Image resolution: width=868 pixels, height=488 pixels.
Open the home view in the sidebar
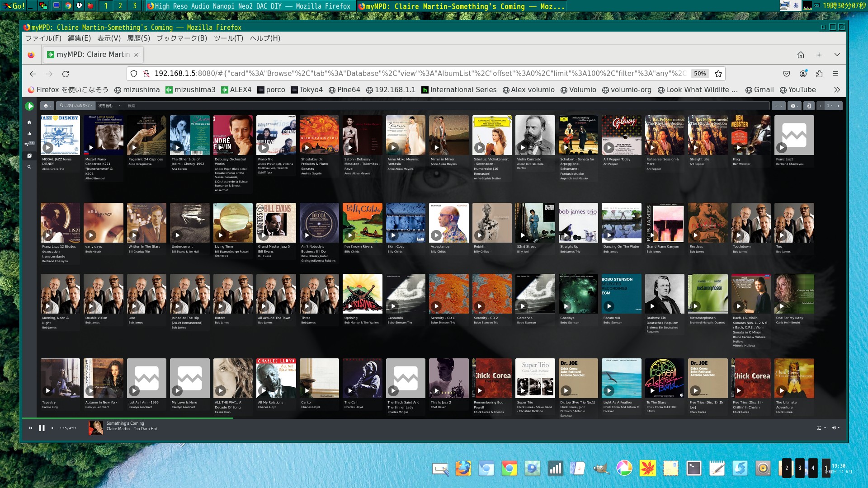[29, 122]
